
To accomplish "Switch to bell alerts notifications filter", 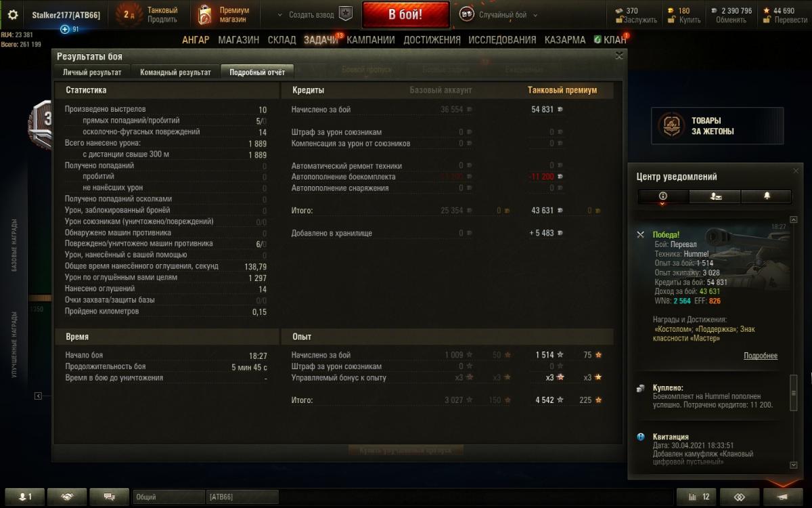I will click(767, 196).
